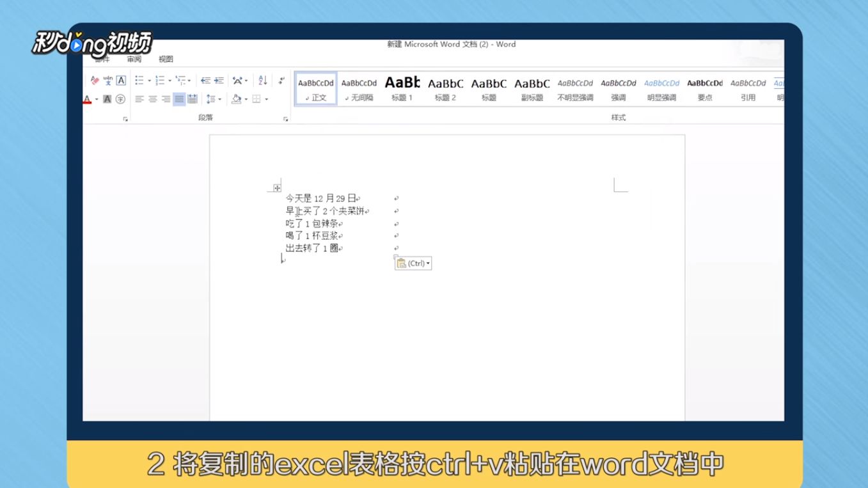Click the text 喝了 1 杯豆浆

(x=312, y=236)
